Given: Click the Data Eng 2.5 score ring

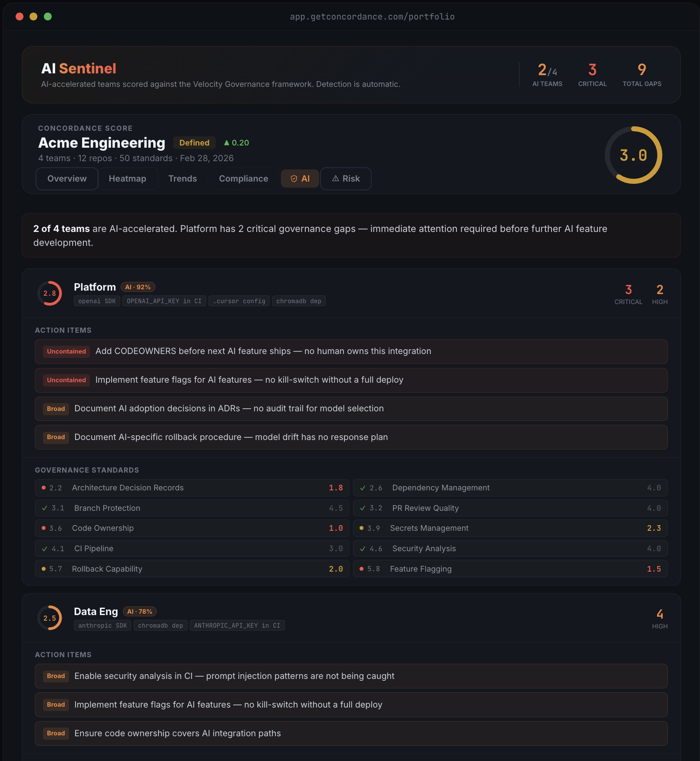Looking at the screenshot, I should click(x=50, y=618).
